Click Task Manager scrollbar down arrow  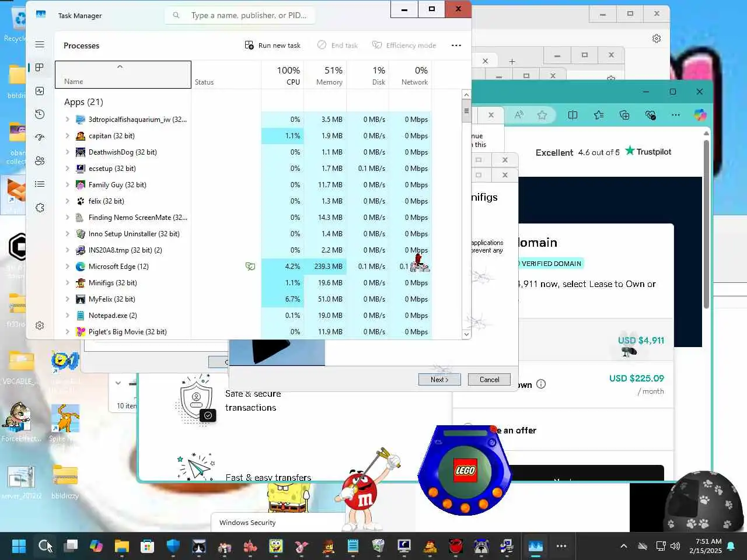point(466,334)
